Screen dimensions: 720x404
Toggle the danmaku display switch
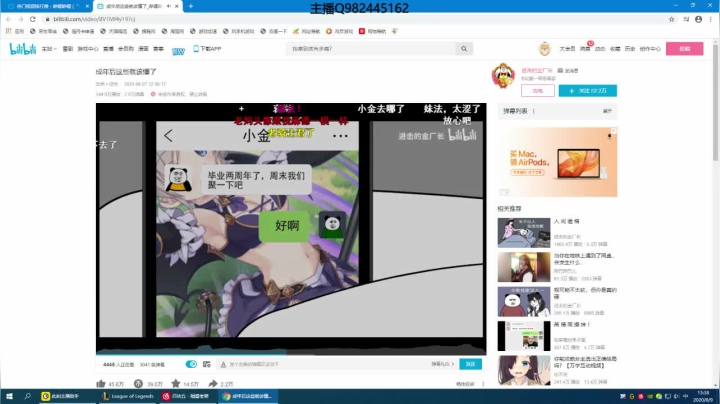point(191,364)
